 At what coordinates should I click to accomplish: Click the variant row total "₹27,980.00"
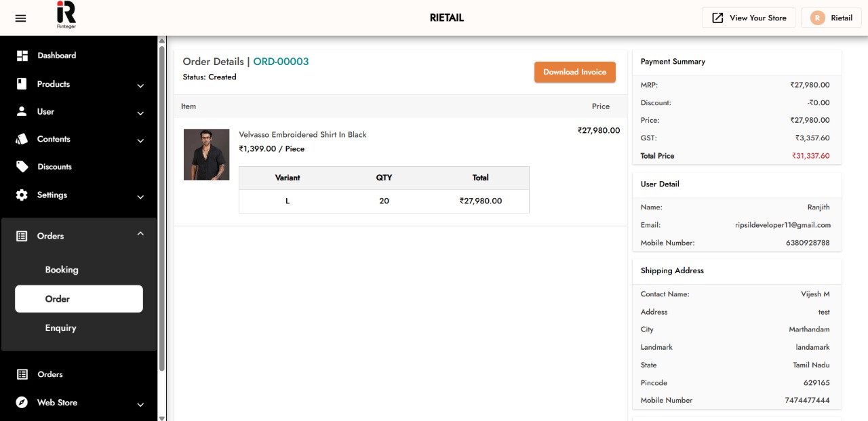point(481,201)
